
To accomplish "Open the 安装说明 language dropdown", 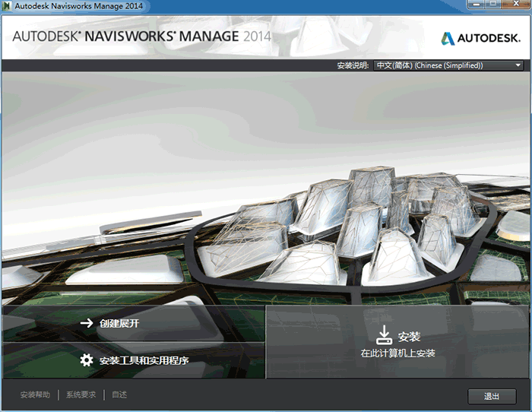I will pyautogui.click(x=448, y=65).
